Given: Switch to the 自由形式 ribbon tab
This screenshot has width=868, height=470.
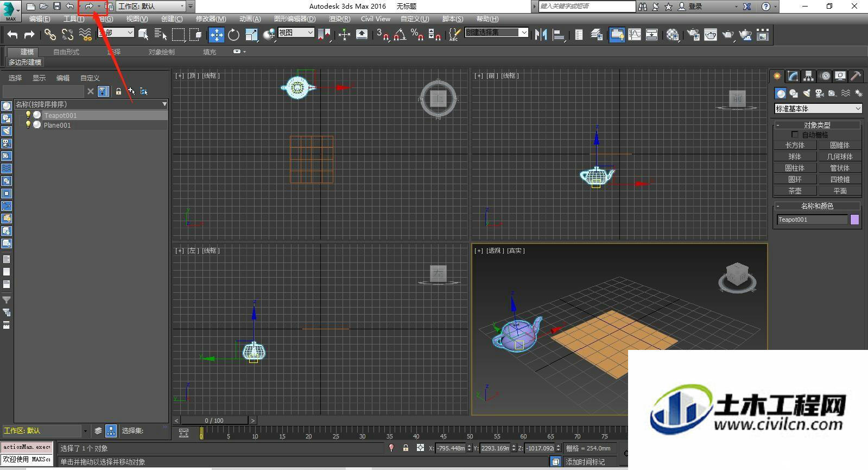Looking at the screenshot, I should [66, 52].
